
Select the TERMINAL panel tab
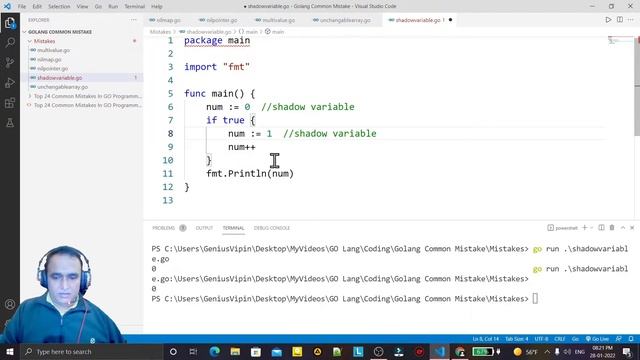tap(233, 228)
